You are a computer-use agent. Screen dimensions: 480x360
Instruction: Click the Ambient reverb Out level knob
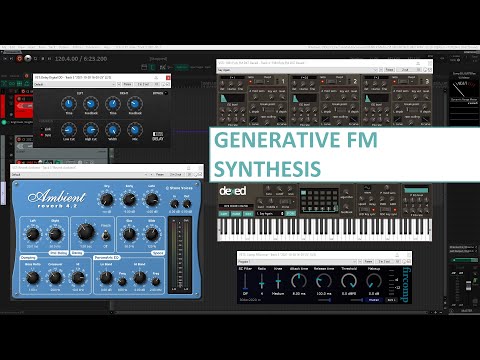click(187, 204)
